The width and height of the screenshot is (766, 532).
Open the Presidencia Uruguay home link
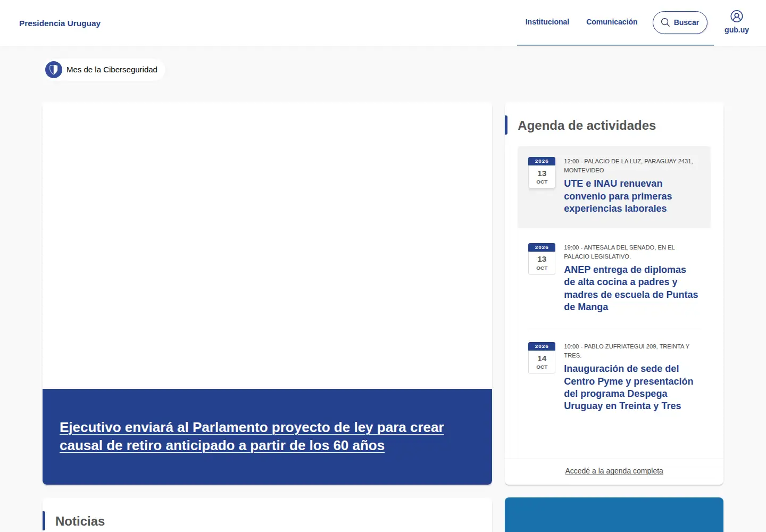(60, 23)
